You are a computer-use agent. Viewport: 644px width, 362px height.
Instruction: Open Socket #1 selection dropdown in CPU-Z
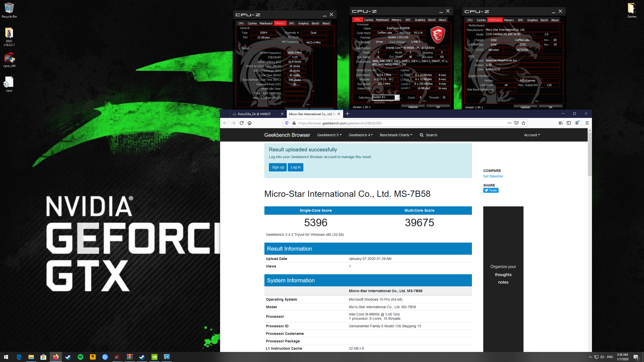386,97
